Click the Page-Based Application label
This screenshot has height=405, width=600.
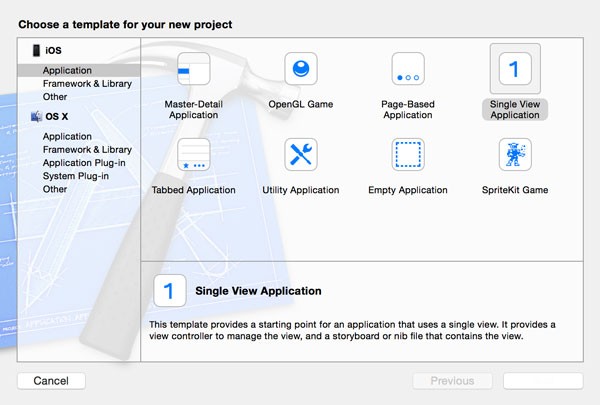pyautogui.click(x=408, y=109)
